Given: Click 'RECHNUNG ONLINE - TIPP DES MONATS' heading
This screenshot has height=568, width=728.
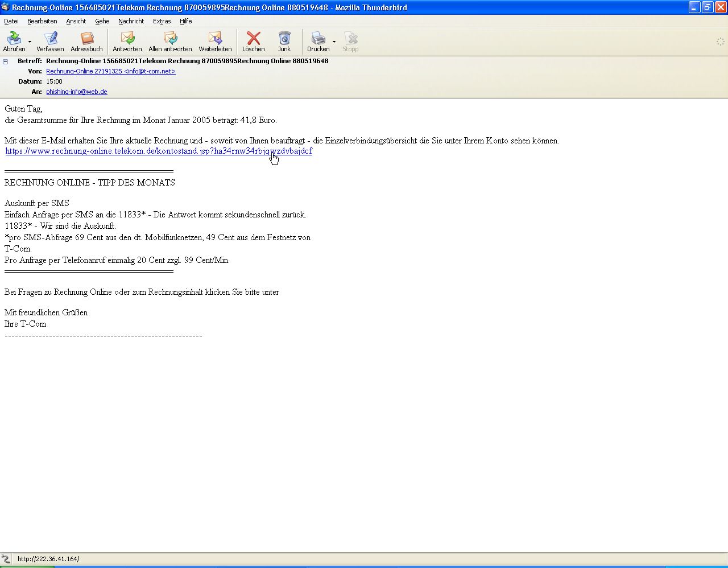Looking at the screenshot, I should tap(90, 183).
